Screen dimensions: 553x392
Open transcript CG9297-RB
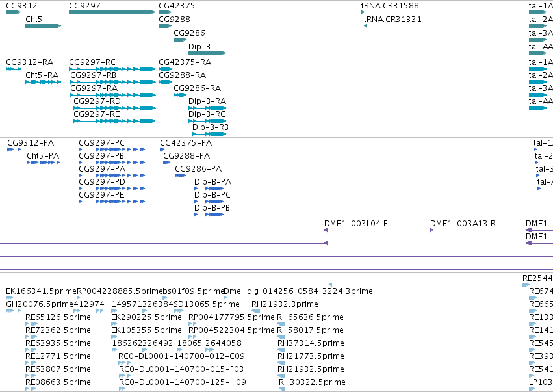pos(93,75)
